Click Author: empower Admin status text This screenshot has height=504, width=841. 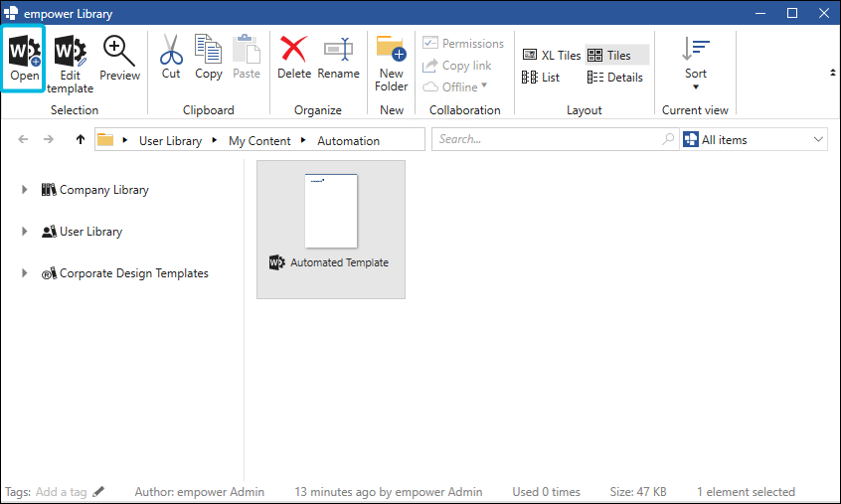pyautogui.click(x=200, y=492)
